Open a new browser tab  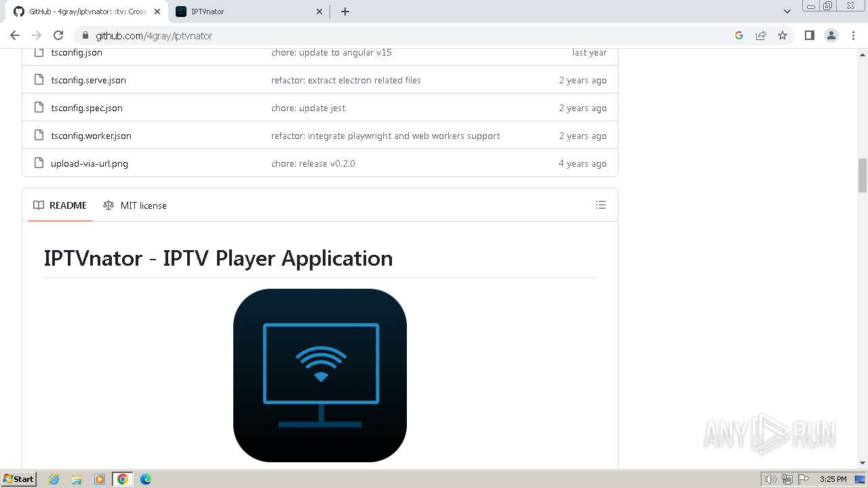[x=344, y=12]
